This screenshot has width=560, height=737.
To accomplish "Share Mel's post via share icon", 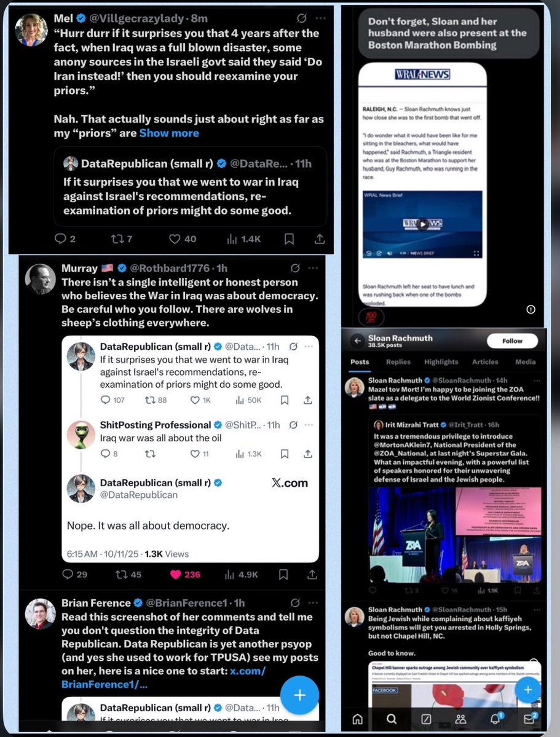I will pyautogui.click(x=320, y=239).
